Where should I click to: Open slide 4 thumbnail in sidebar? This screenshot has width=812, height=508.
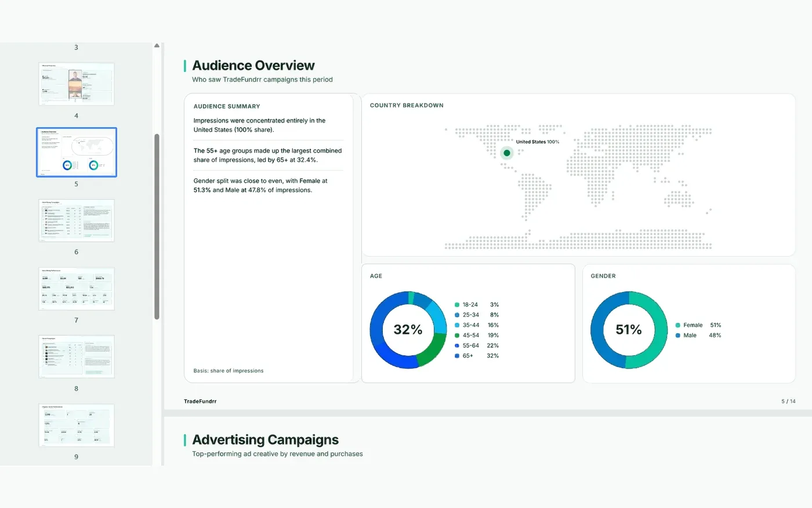click(77, 84)
